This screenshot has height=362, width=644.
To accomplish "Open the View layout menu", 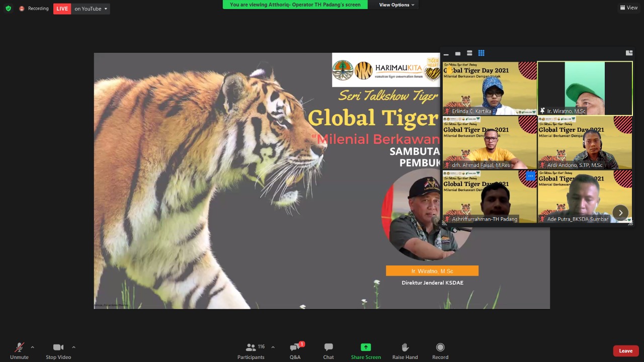I will (629, 8).
